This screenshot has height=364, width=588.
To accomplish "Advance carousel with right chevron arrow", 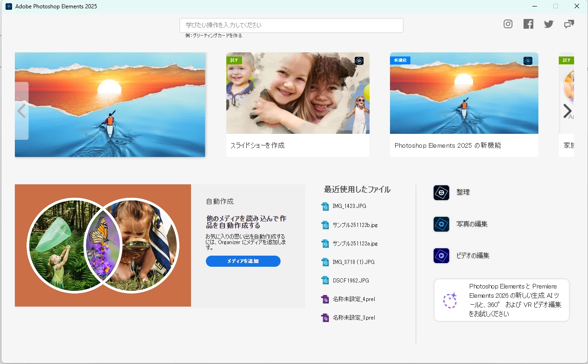I will (567, 111).
